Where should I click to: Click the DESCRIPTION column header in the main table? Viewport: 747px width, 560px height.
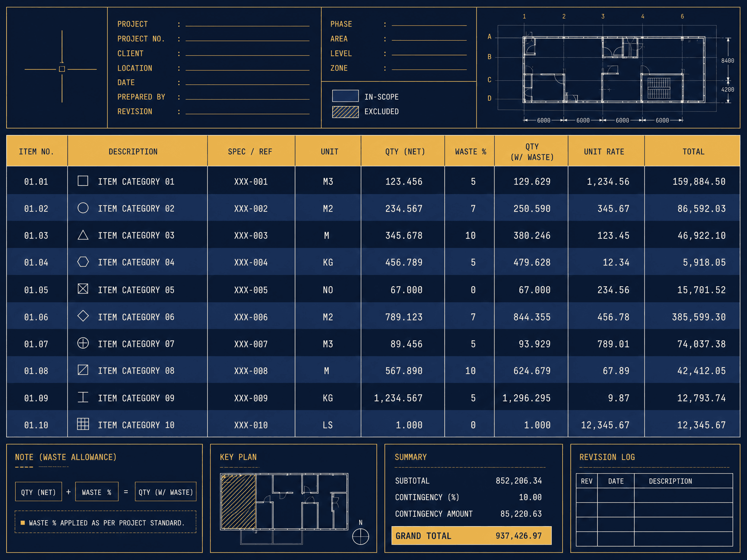[138, 151]
